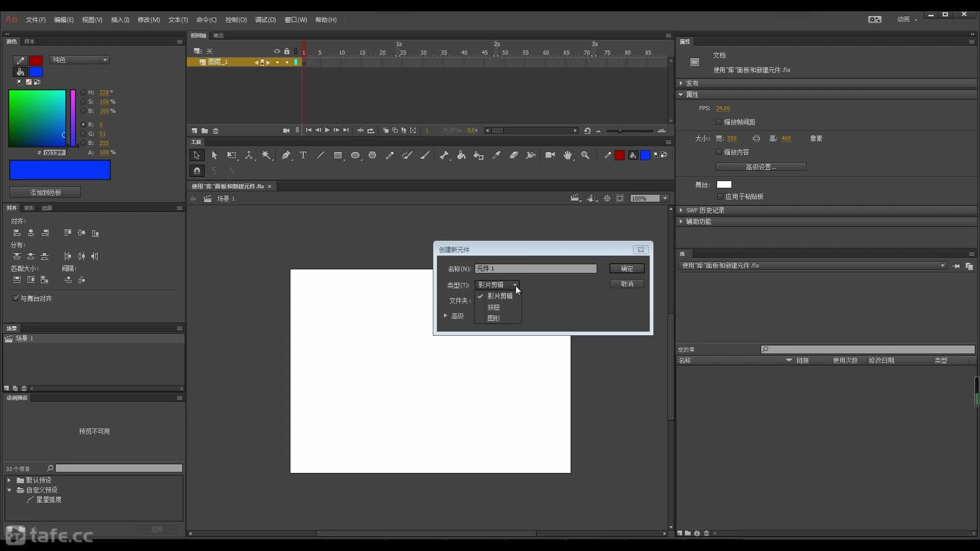Select the 3D Rotation tool
This screenshot has width=980, height=551.
click(x=249, y=155)
